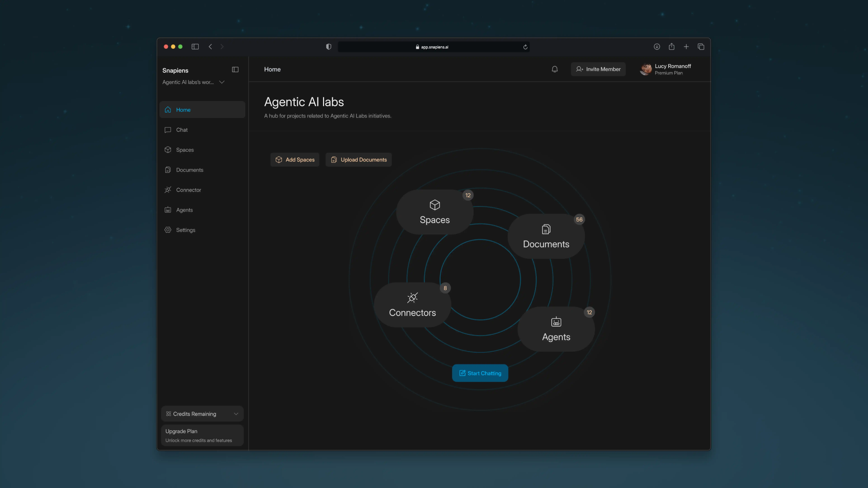Show tab overview icon
Image resolution: width=868 pixels, height=488 pixels.
click(701, 47)
